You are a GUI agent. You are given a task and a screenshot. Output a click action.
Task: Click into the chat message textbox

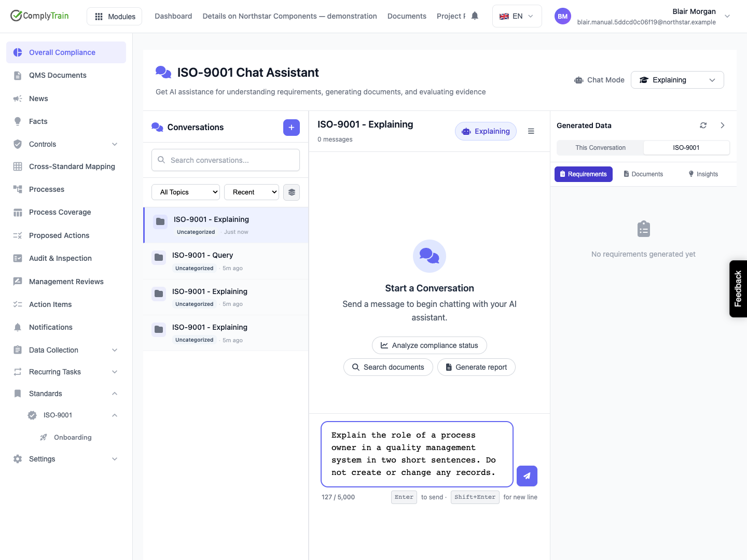[x=417, y=454]
